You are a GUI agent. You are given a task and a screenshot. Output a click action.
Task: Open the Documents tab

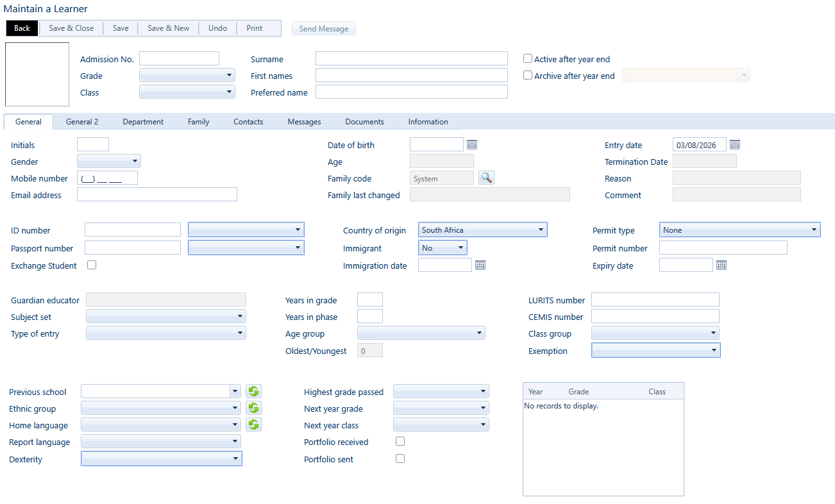click(x=364, y=121)
